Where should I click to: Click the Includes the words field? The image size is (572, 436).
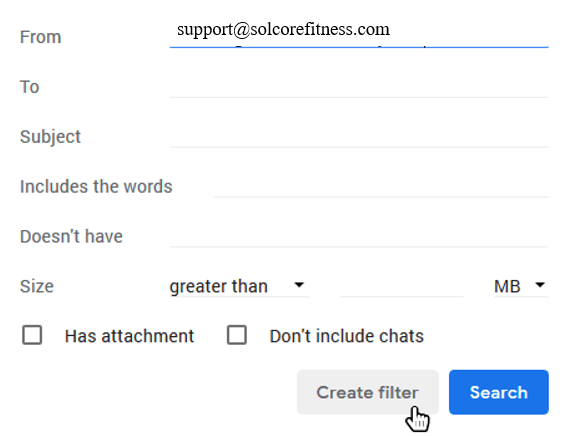coord(381,186)
